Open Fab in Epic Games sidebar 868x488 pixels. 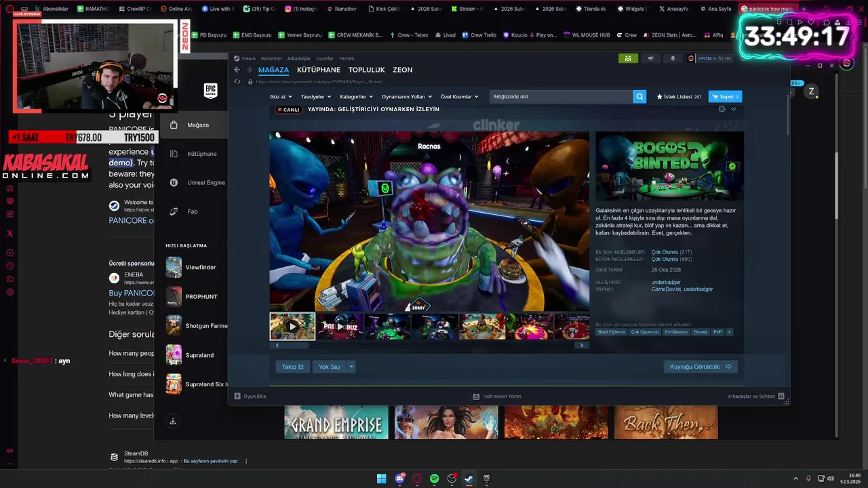pyautogui.click(x=184, y=211)
